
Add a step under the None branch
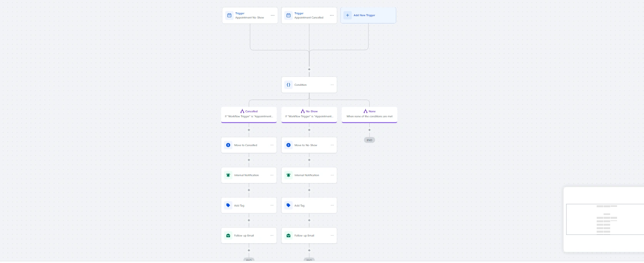click(x=369, y=130)
